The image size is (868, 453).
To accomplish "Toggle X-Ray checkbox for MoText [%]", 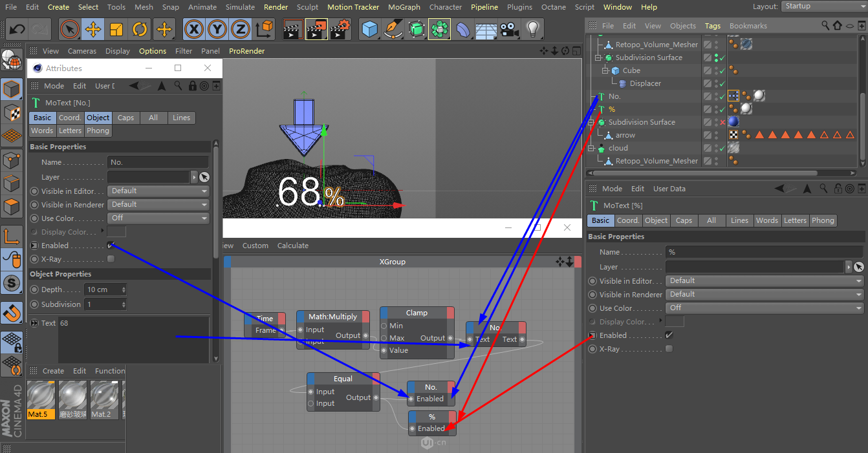I will [x=669, y=349].
